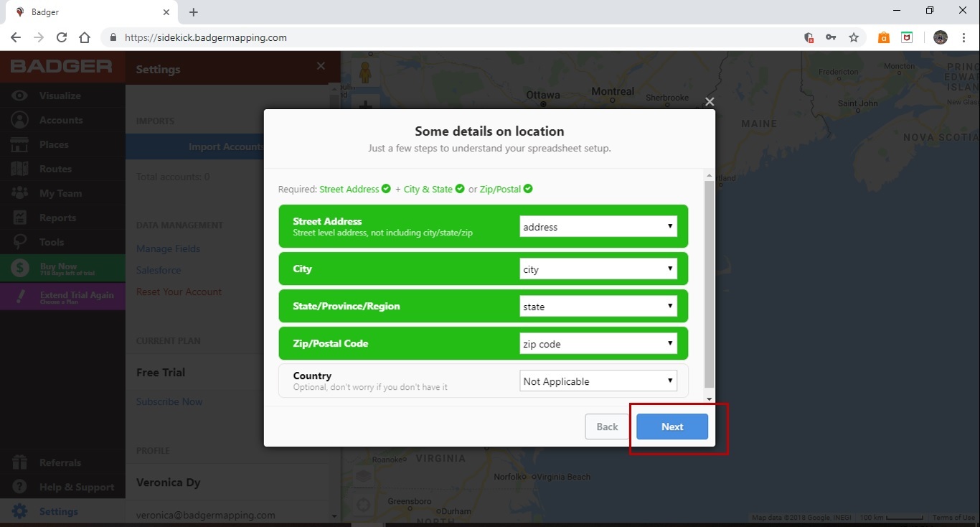Open the Reports checklist icon

(x=20, y=218)
